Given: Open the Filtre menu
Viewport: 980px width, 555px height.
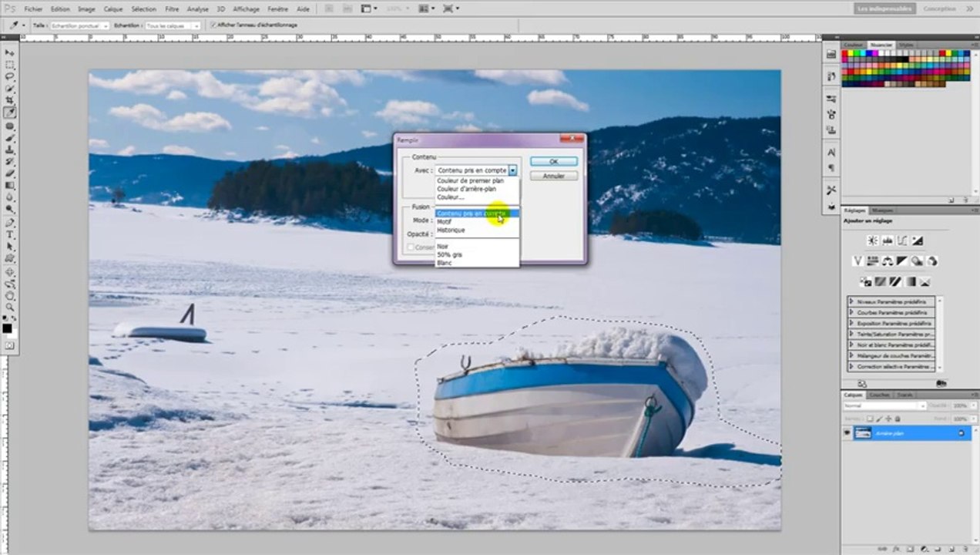Looking at the screenshot, I should (x=172, y=9).
